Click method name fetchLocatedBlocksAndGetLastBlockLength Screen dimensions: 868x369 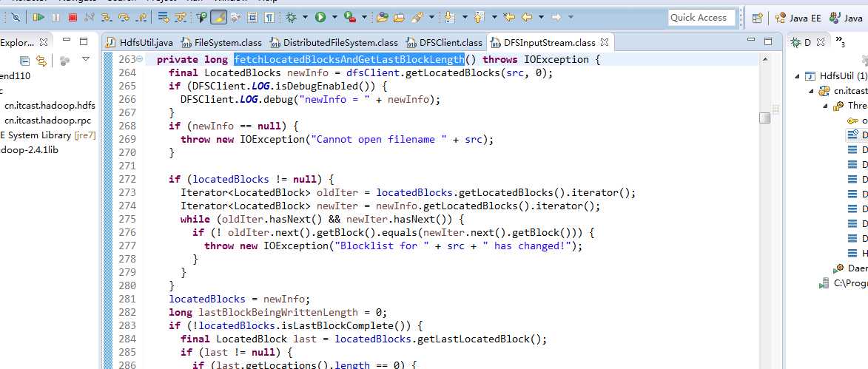tap(349, 59)
